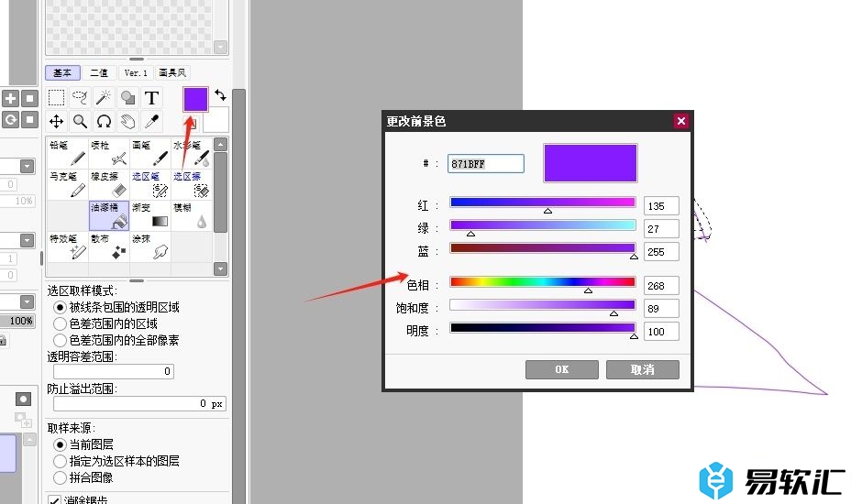Select the lasso selection tool
The width and height of the screenshot is (851, 504).
click(81, 98)
